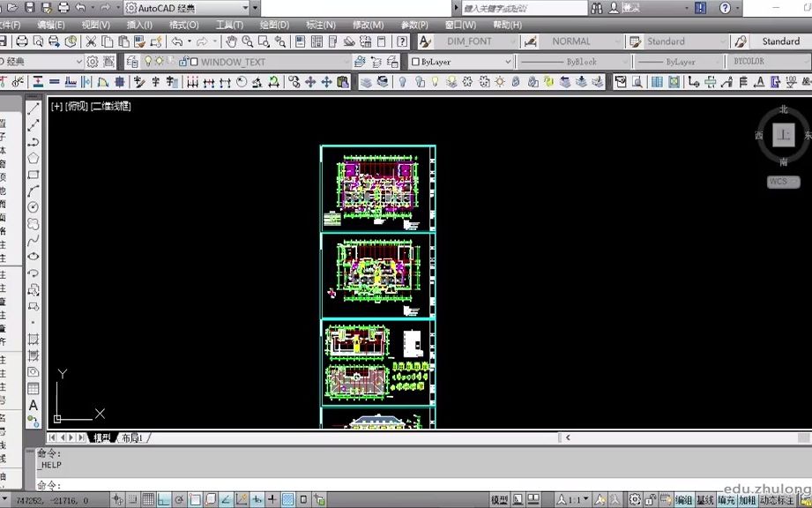812x508 pixels.
Task: Switch to the 布局1 layout tab
Action: (x=132, y=438)
